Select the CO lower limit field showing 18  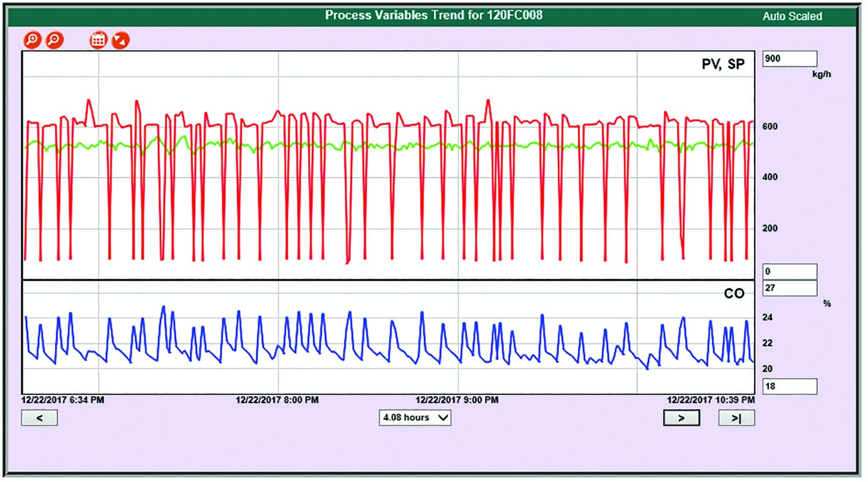789,386
